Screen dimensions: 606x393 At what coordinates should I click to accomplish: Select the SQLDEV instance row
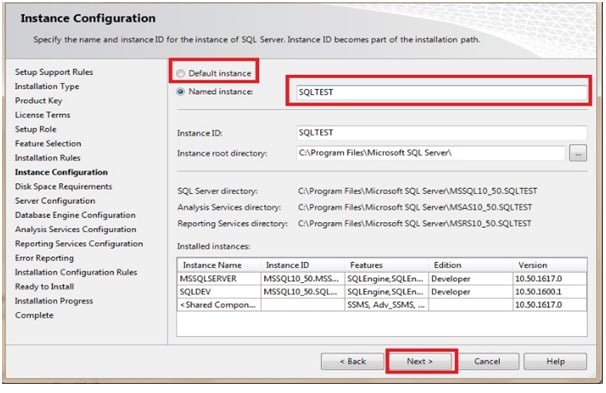382,292
